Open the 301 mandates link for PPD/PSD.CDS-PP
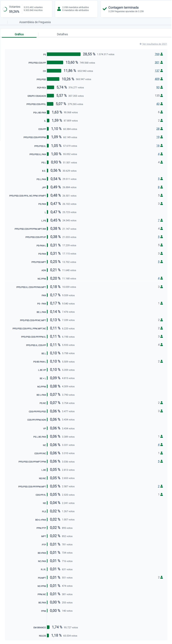The width and height of the screenshot is (172, 644). 157,62
